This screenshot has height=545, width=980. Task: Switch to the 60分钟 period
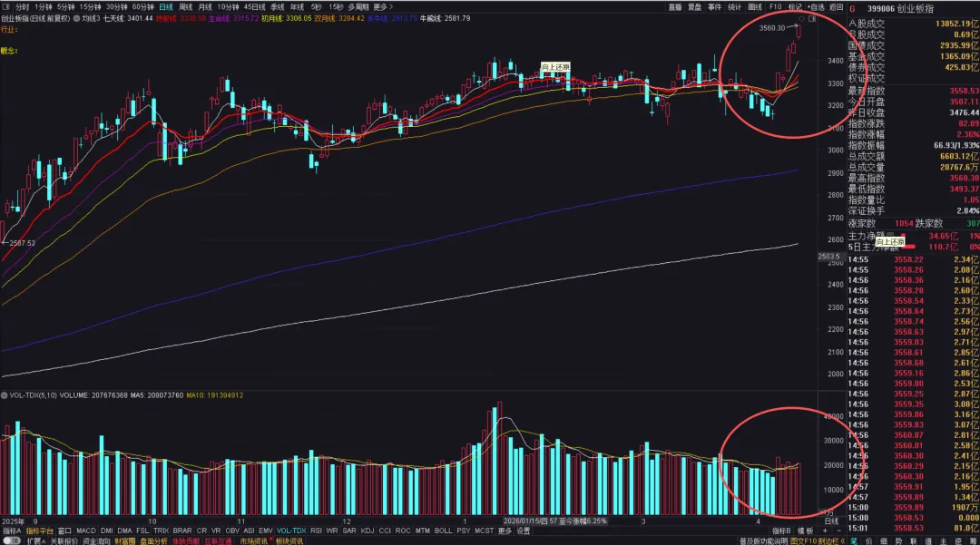click(x=143, y=7)
